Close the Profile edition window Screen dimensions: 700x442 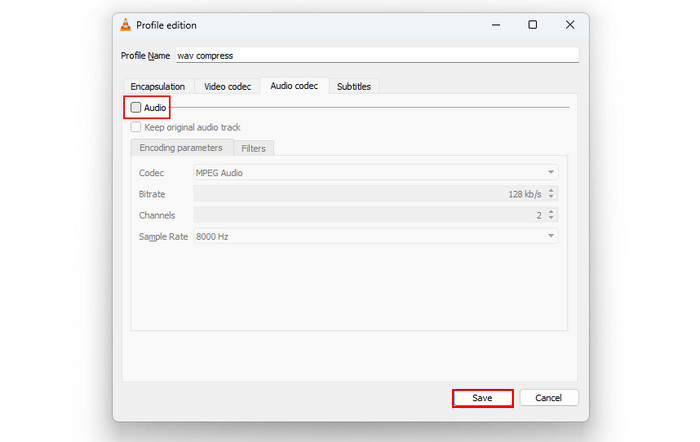pyautogui.click(x=570, y=25)
